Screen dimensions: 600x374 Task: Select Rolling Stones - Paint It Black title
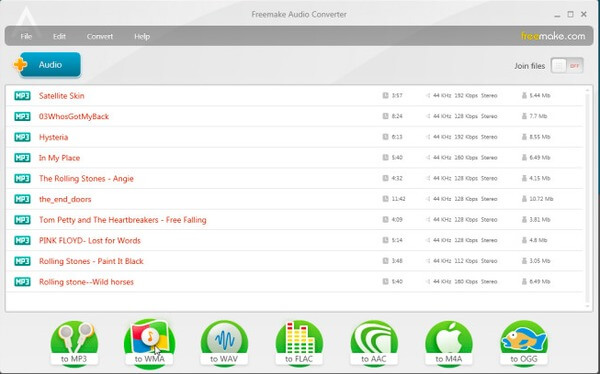[91, 261]
